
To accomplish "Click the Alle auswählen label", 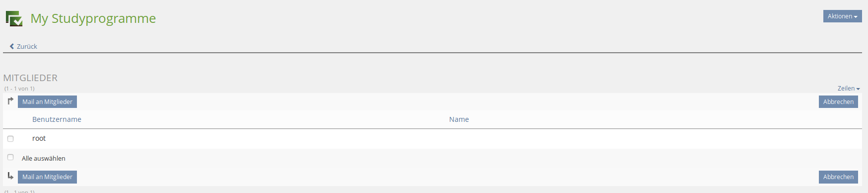I will pyautogui.click(x=44, y=158).
